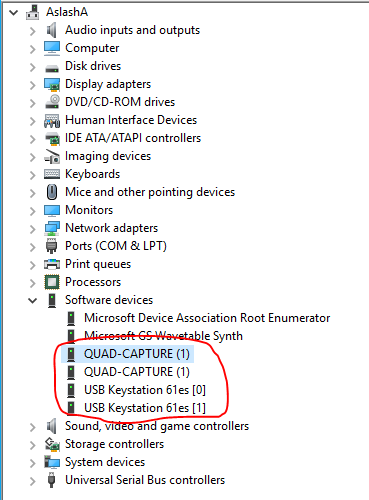Select the Human Interface Devices label
369x500 pixels.
131,120
